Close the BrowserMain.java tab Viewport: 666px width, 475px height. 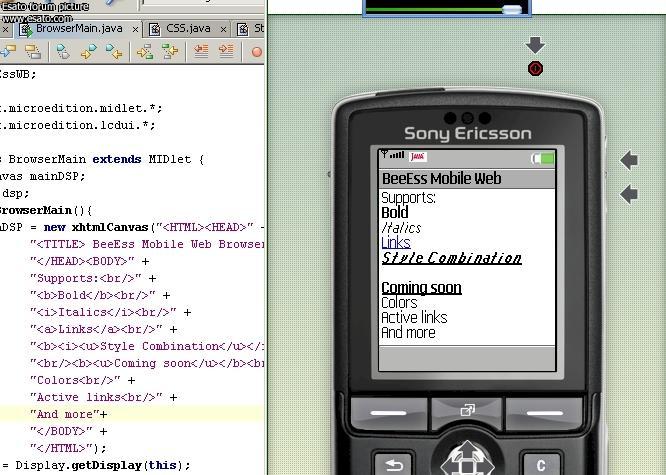coord(135,29)
